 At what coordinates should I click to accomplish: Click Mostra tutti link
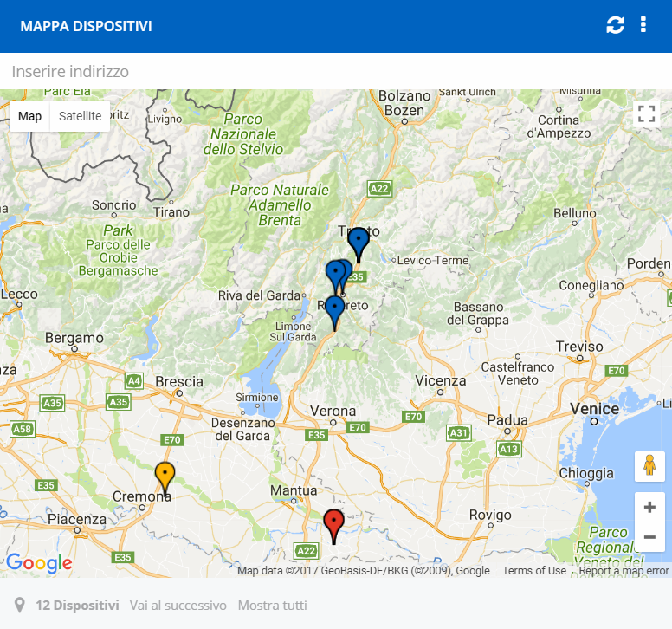273,606
